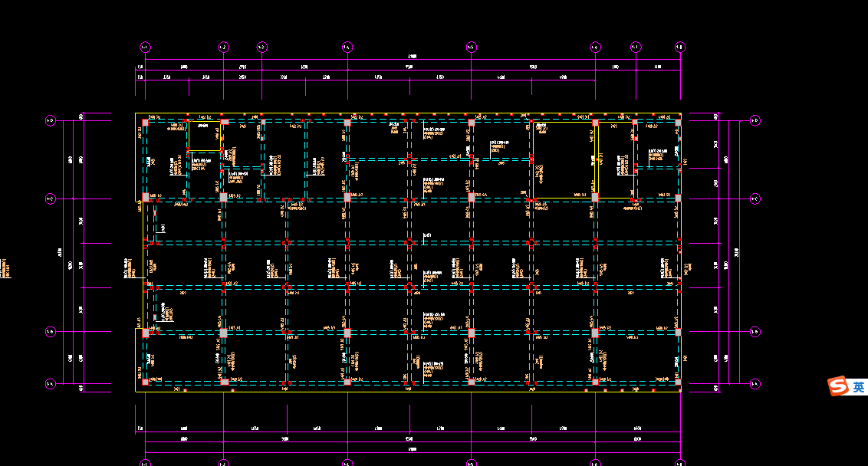Select left-side grid axis bubble 1-B
Image resolution: width=868 pixels, height=466 pixels.
point(51,332)
